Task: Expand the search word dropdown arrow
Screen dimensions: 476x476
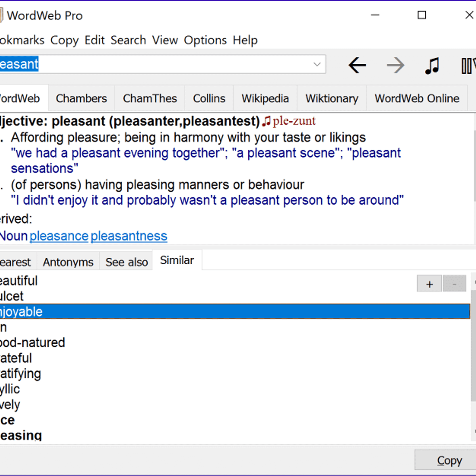Action: pyautogui.click(x=317, y=64)
